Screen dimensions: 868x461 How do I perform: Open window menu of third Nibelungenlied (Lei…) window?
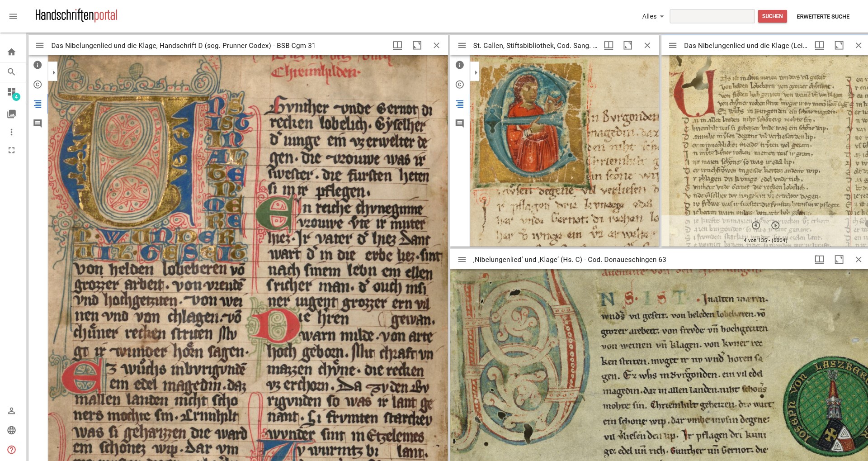coord(673,45)
